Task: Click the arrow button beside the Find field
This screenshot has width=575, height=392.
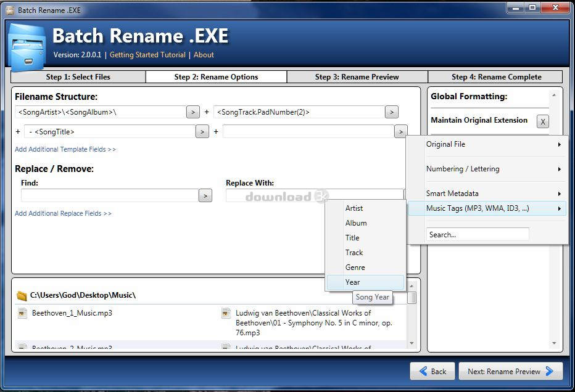Action: click(x=205, y=195)
